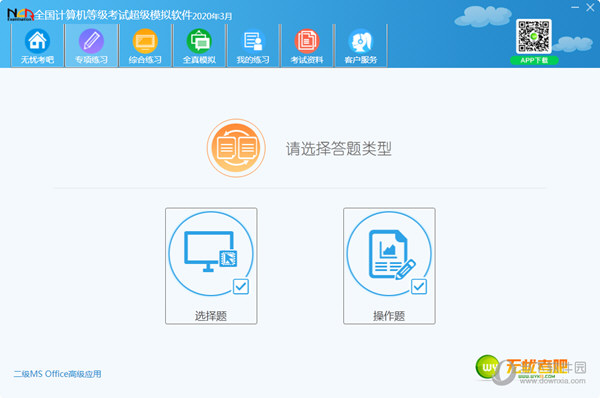Choose the 操作题 question type card
Screen dimensions: 600x398
pos(389,266)
